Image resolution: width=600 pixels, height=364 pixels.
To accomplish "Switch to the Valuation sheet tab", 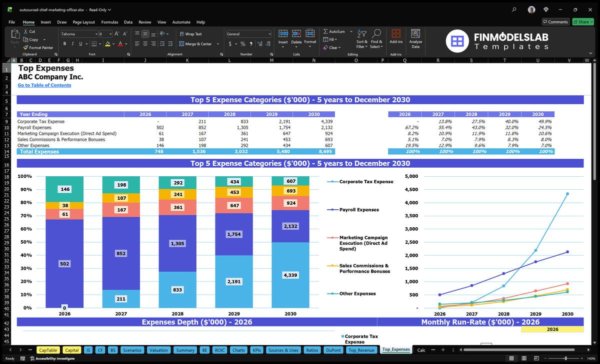I will click(x=158, y=350).
